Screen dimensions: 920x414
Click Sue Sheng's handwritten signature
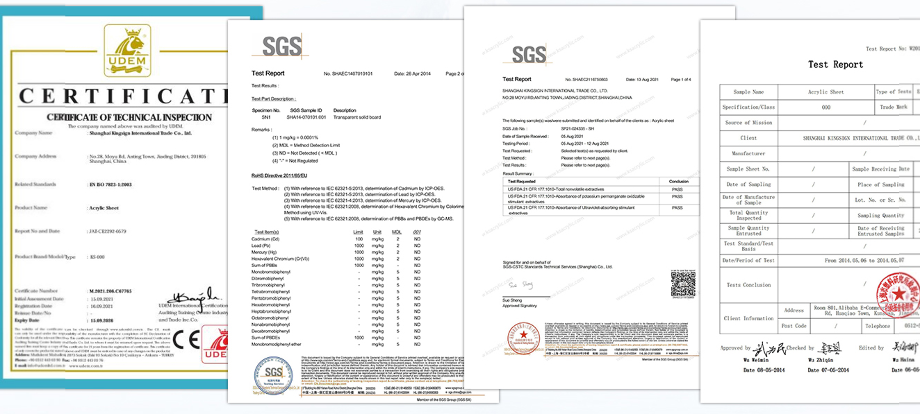pos(521,285)
